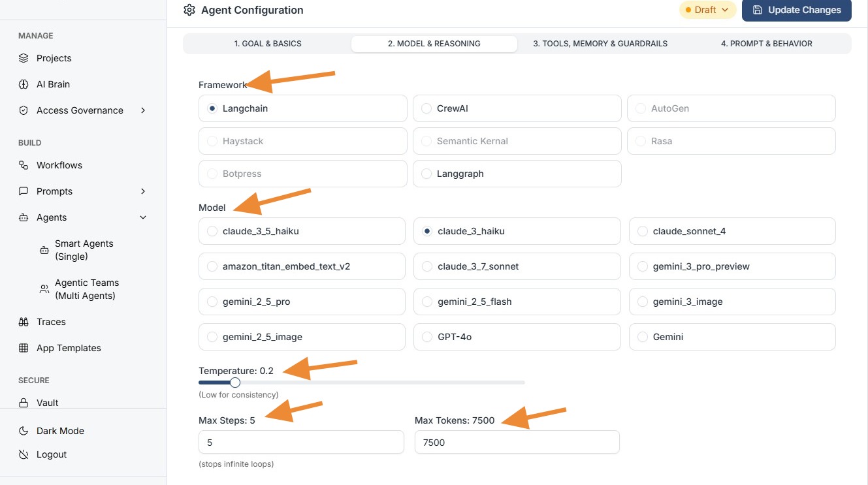Open the Draft status dropdown
The image size is (868, 485).
707,10
